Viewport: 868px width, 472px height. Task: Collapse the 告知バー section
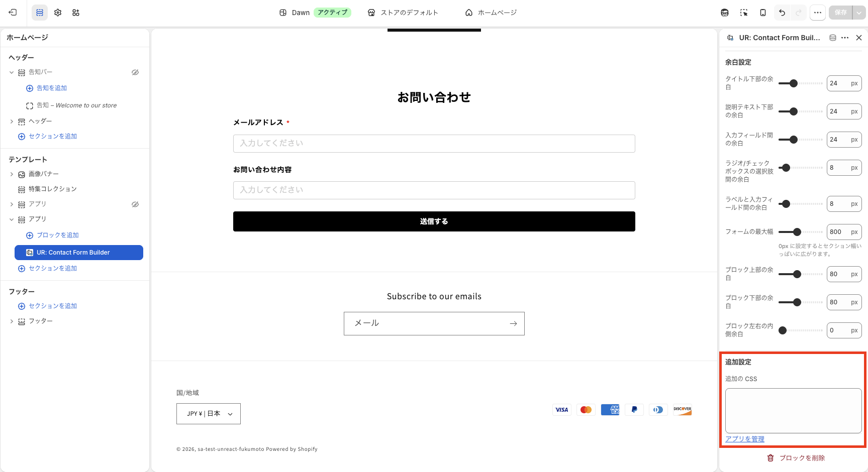pyautogui.click(x=12, y=73)
